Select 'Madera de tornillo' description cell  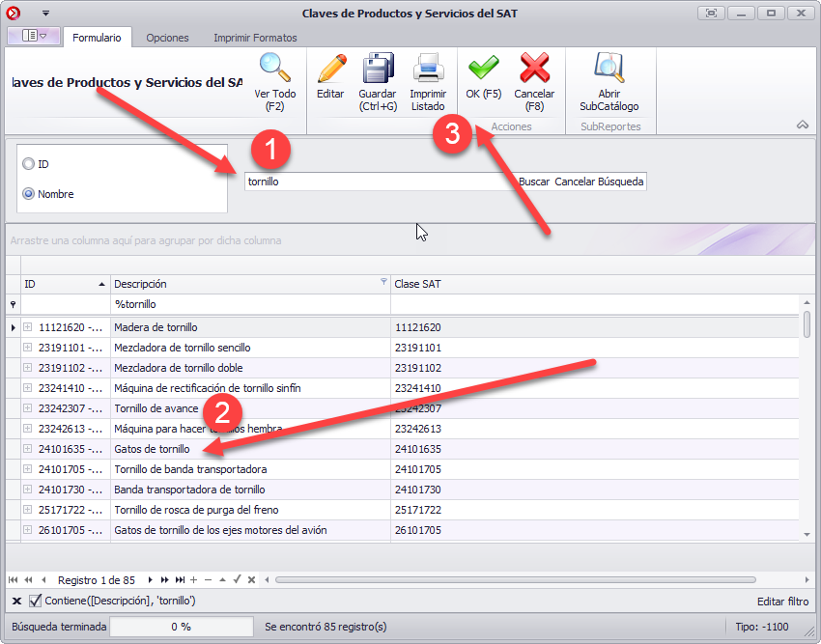250,327
